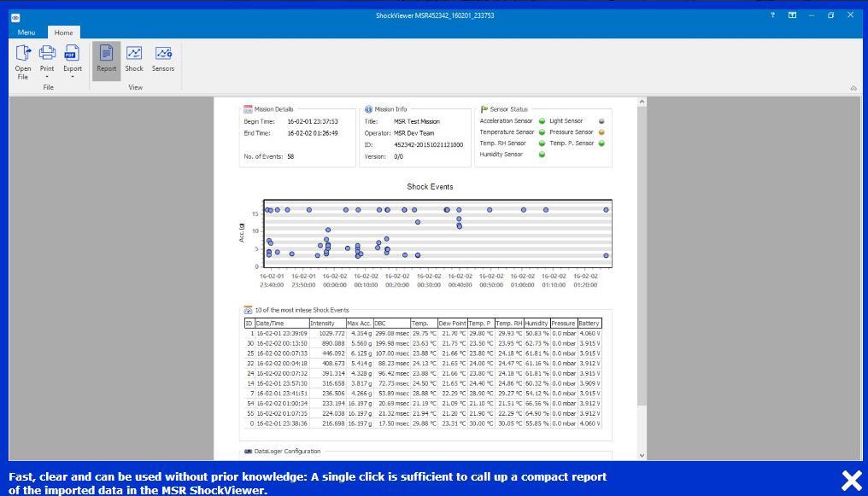Select the row with intensity 446.092
The image size is (868, 496).
[x=423, y=353]
